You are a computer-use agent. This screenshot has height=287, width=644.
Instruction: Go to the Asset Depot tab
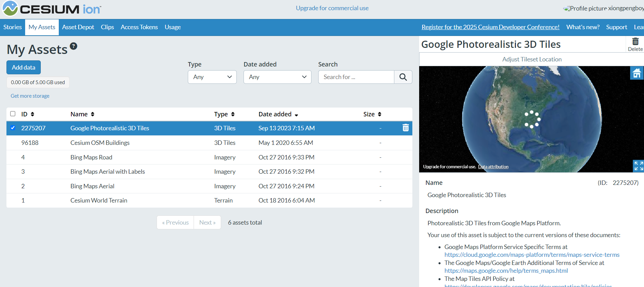pyautogui.click(x=78, y=27)
